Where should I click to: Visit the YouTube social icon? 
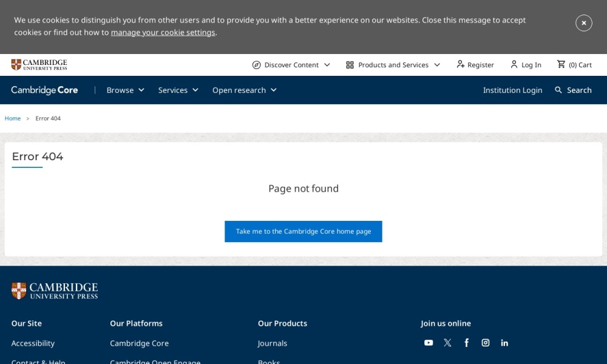(x=429, y=343)
